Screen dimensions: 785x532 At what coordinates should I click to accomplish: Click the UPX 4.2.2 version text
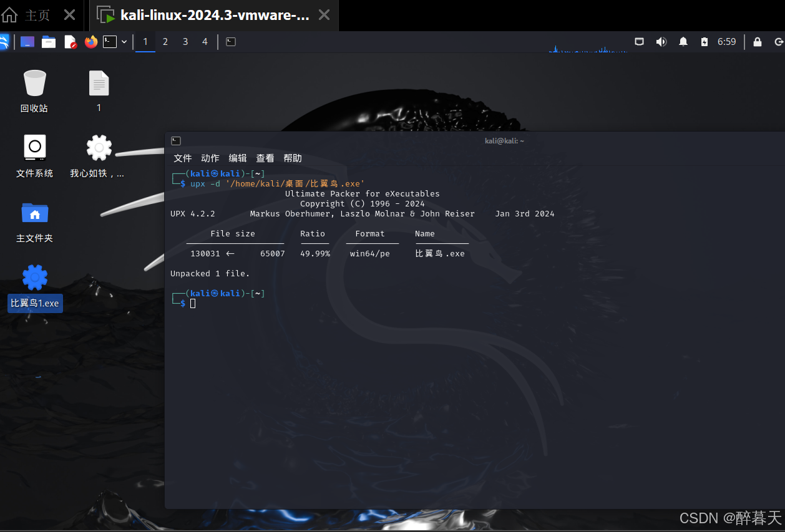193,213
